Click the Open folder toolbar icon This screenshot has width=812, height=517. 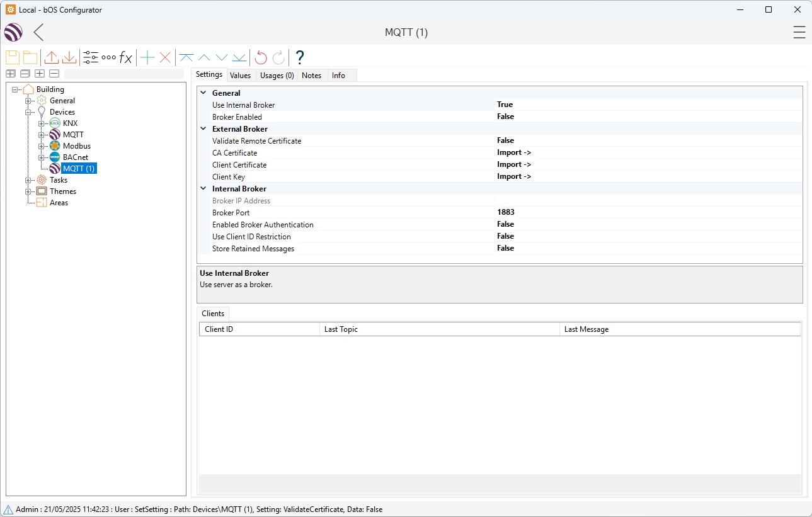[30, 57]
